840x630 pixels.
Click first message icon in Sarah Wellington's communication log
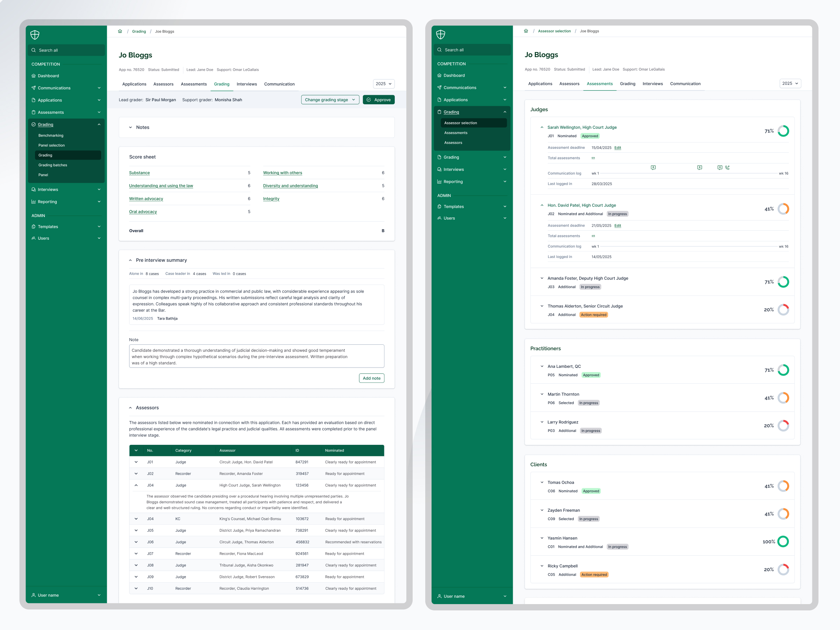point(653,167)
